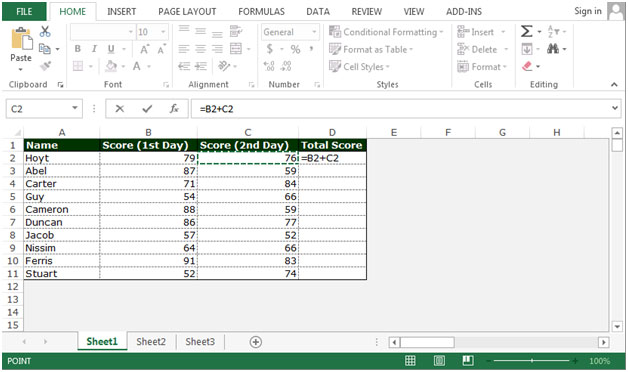This screenshot has height=372, width=628.
Task: Open the Name Box dropdown arrow
Action: tap(75, 108)
